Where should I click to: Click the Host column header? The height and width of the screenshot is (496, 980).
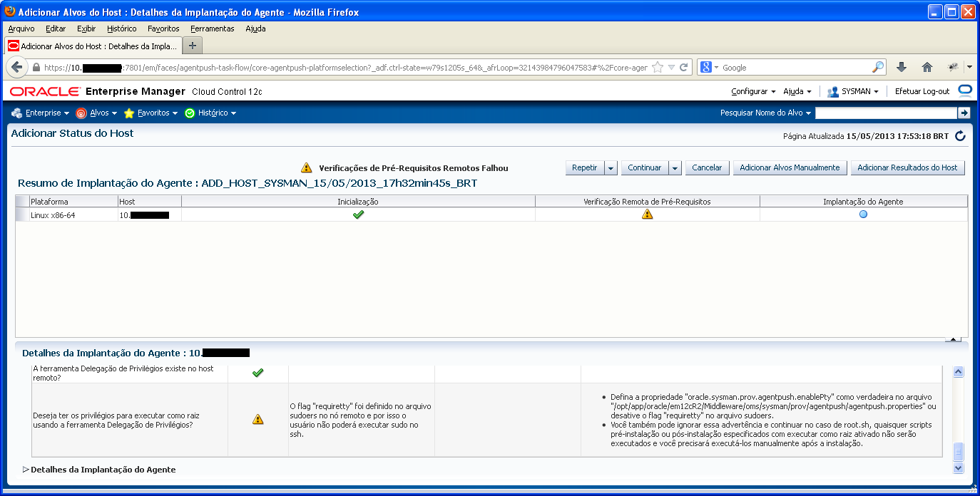pyautogui.click(x=150, y=202)
